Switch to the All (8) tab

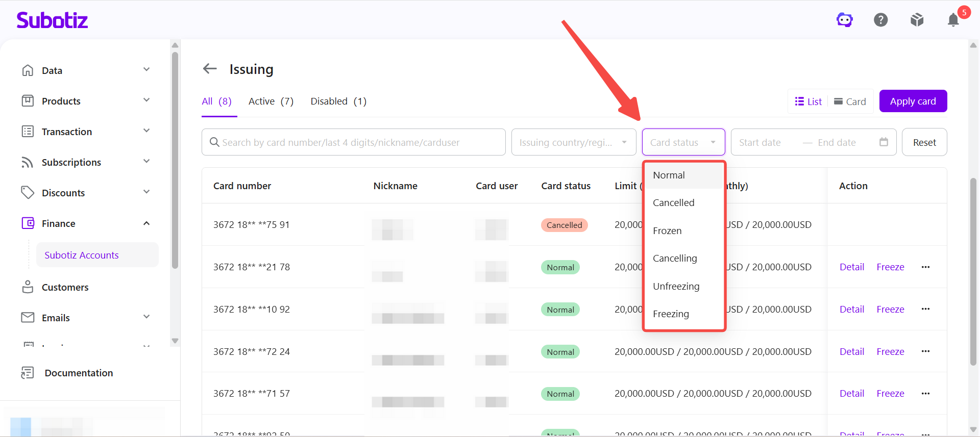(x=217, y=101)
